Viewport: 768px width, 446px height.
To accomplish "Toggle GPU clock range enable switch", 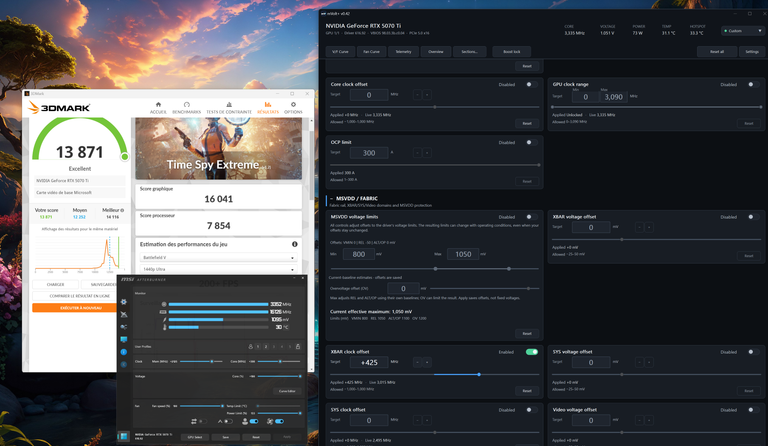I will click(x=753, y=84).
